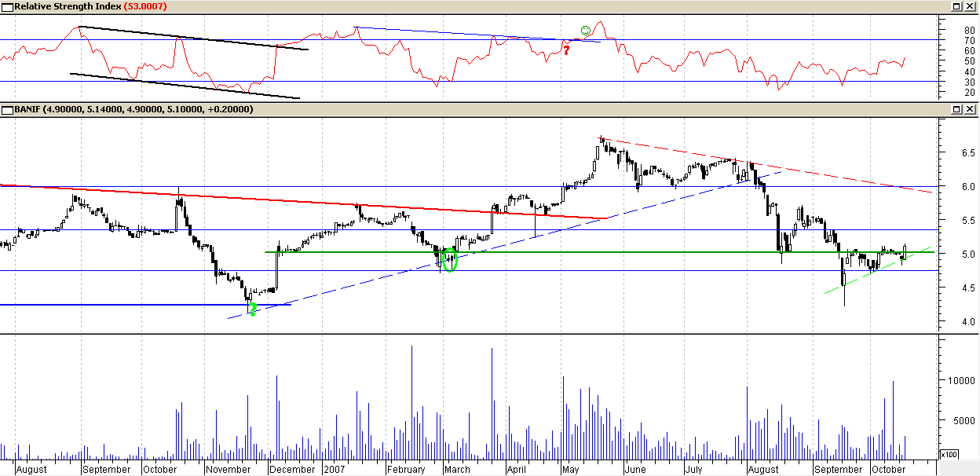
Task: Select the red question mark on RSI
Action: 566,50
